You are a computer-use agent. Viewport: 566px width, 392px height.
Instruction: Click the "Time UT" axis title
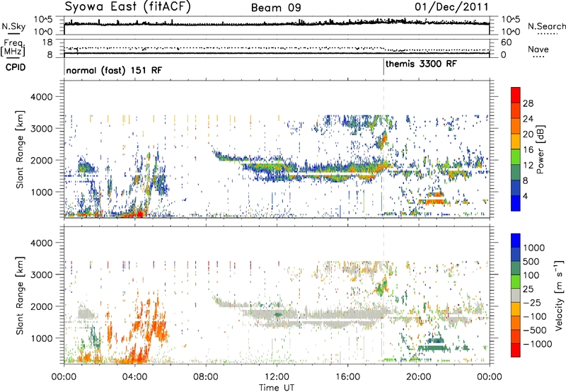pyautogui.click(x=277, y=388)
